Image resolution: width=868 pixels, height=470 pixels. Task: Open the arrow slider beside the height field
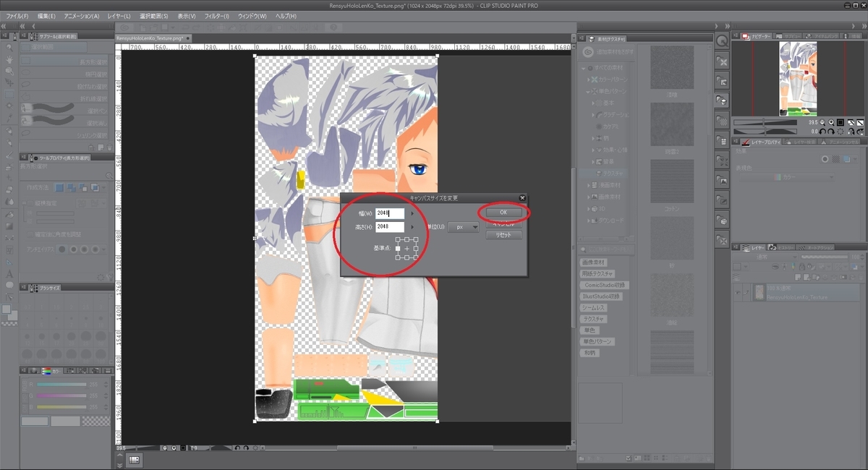click(x=412, y=227)
